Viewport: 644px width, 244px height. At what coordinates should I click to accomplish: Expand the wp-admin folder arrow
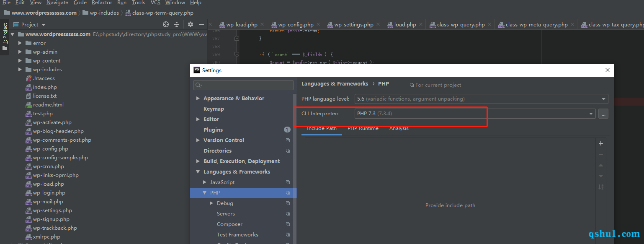[x=20, y=52]
